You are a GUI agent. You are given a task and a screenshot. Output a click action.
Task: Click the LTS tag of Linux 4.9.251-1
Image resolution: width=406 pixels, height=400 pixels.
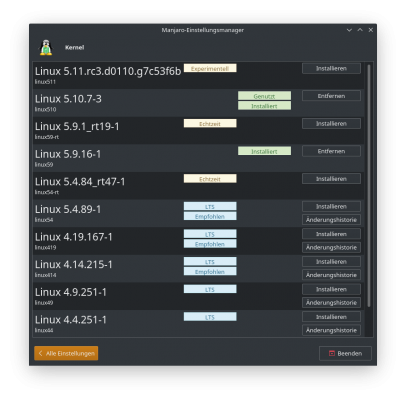pyautogui.click(x=210, y=290)
